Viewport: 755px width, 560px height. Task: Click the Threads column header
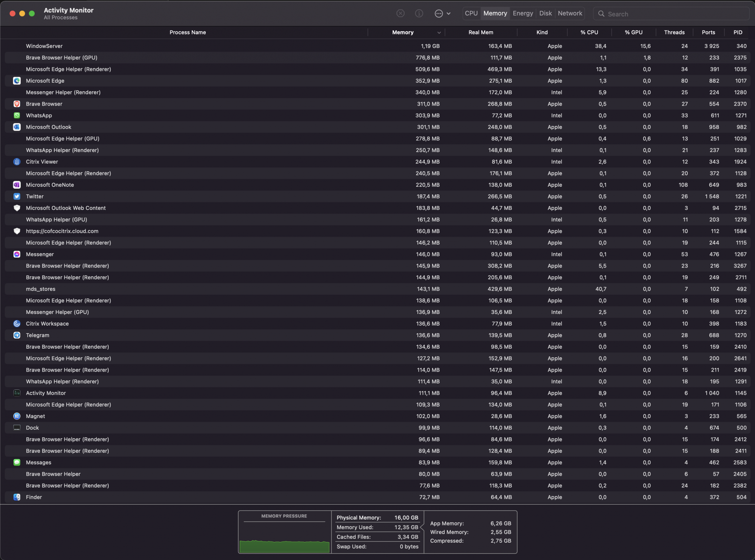click(x=674, y=32)
